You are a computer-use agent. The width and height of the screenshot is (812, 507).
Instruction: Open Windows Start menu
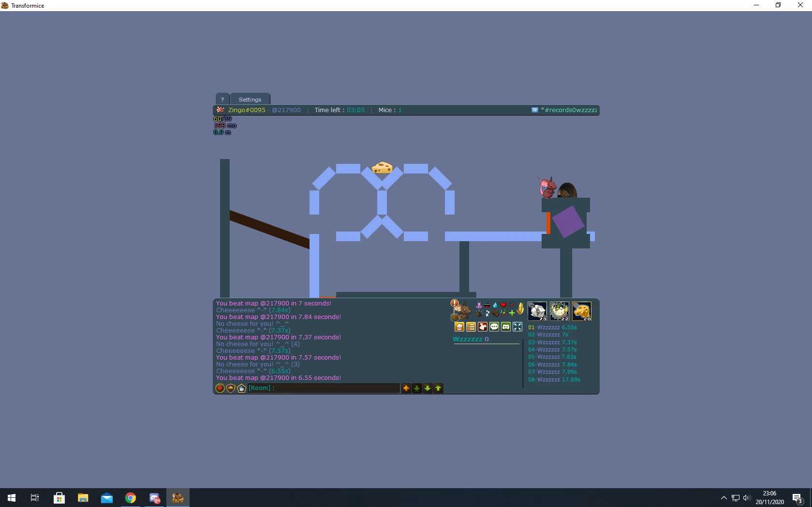[x=12, y=497]
